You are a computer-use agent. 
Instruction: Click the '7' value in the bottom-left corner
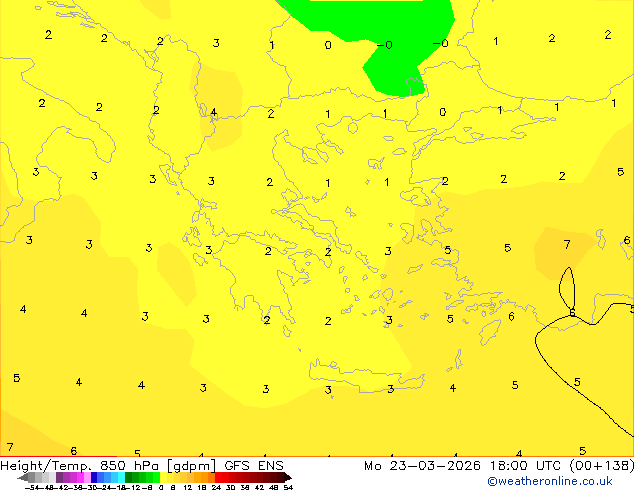click(x=10, y=447)
